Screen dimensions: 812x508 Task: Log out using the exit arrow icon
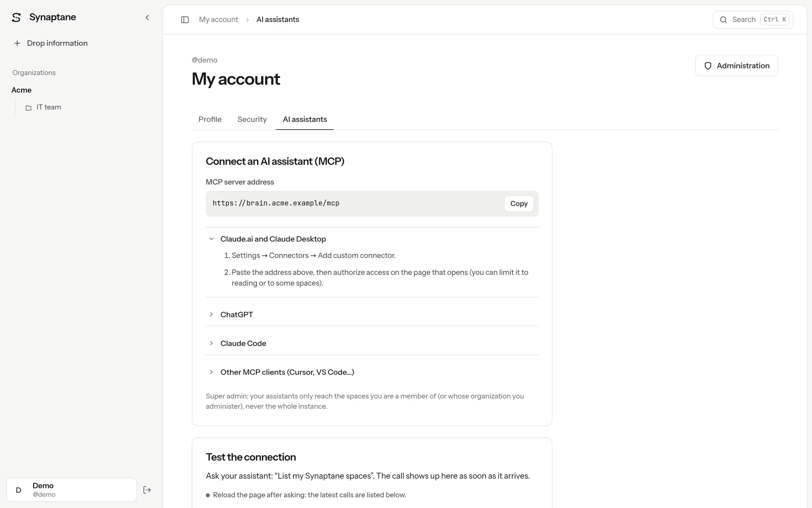[x=147, y=490]
